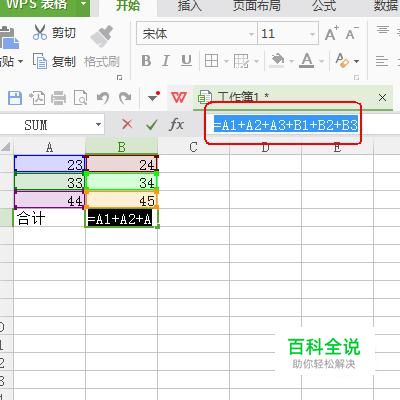Select cell containing 33

[49, 182]
